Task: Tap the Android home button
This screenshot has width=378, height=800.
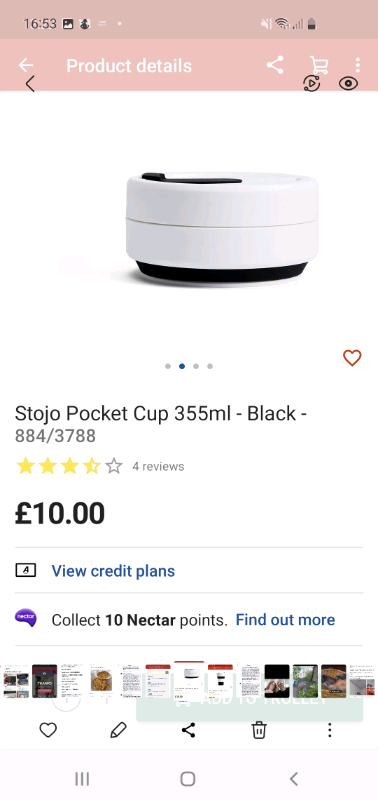Action: point(188,779)
